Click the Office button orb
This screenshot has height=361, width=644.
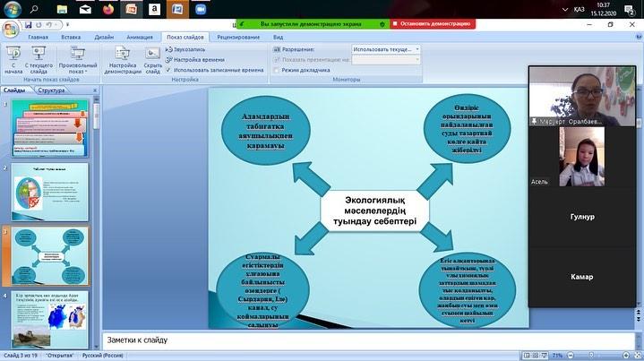pos(11,29)
